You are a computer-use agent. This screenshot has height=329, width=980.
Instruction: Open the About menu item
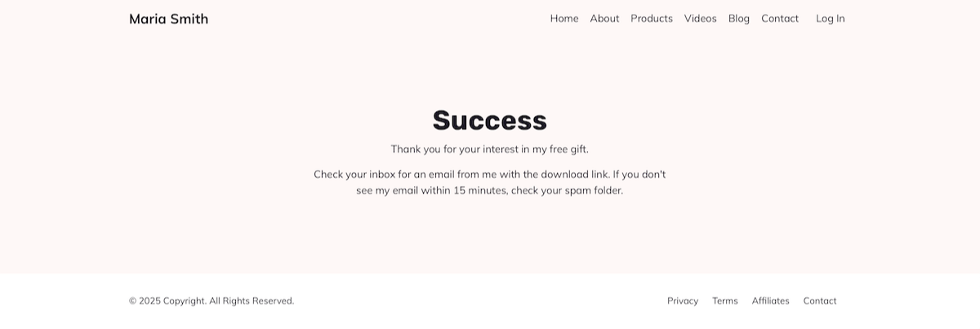click(x=604, y=19)
